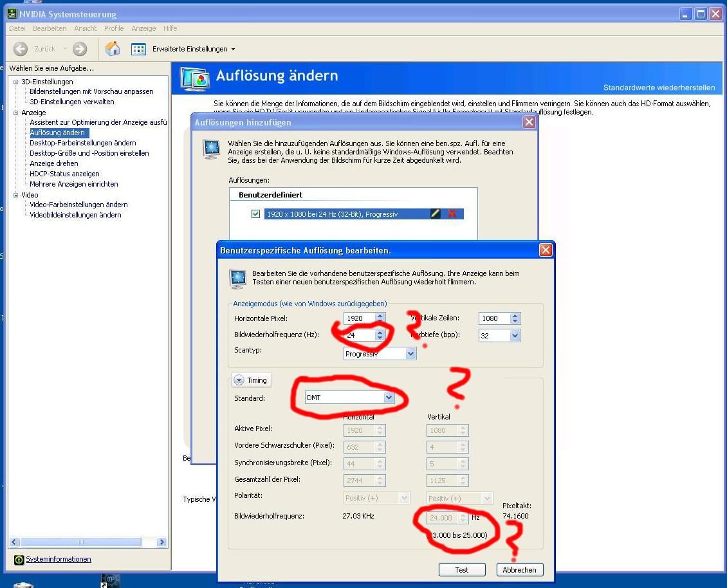Viewport: 727px width, 588px height.
Task: Select Videobildeinstellungen ändern
Action: tap(75, 215)
